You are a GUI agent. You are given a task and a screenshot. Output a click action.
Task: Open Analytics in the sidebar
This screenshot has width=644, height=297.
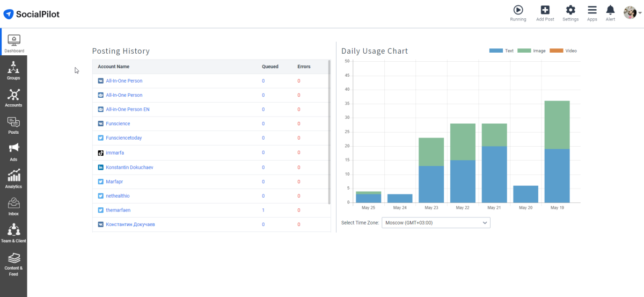pyautogui.click(x=13, y=179)
